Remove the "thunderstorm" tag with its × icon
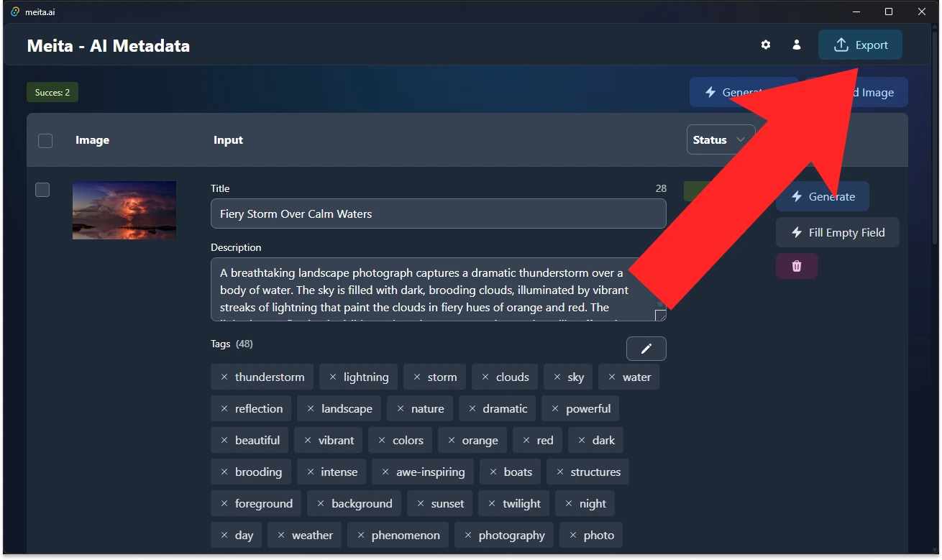This screenshot has height=560, width=942. pyautogui.click(x=223, y=376)
